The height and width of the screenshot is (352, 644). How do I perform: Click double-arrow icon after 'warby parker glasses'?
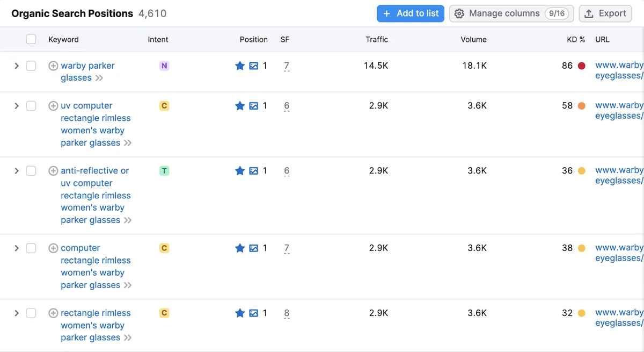coord(99,78)
